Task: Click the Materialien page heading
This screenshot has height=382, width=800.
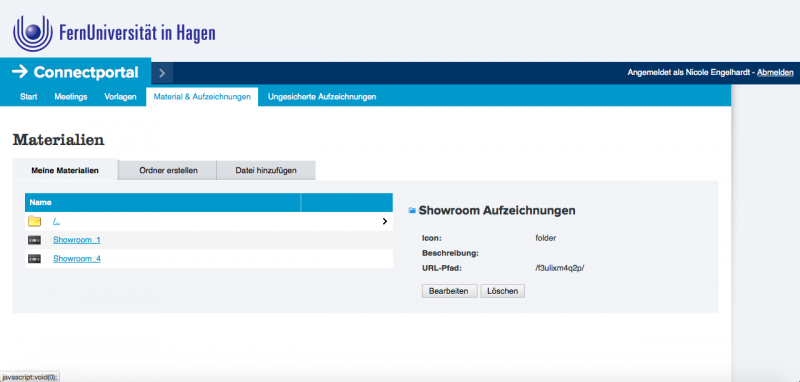Action: point(59,139)
